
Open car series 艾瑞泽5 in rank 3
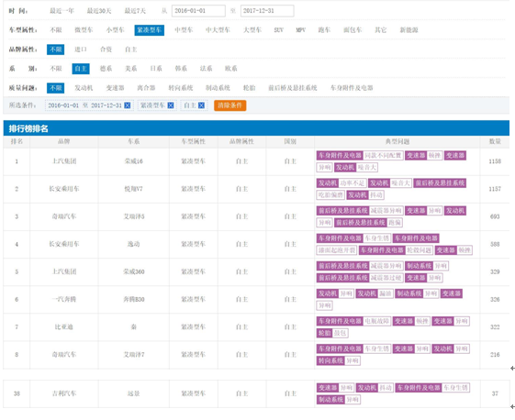[134, 216]
